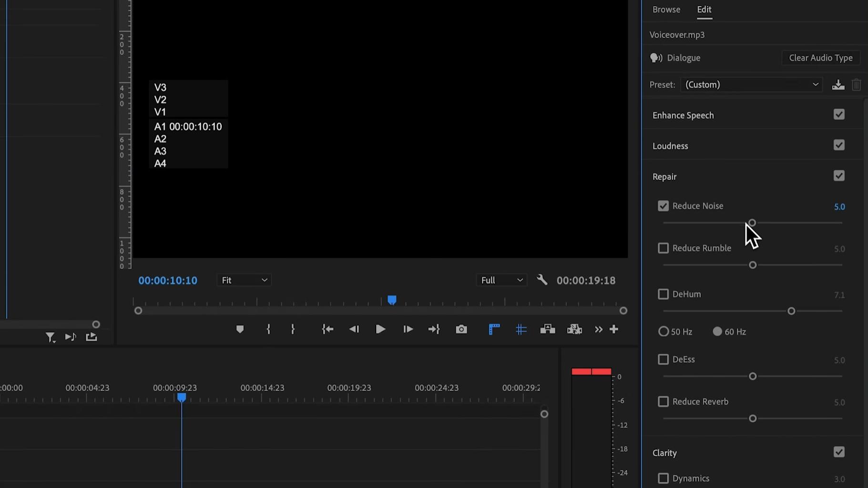Image resolution: width=868 pixels, height=488 pixels.
Task: Click the Reduce Reverb slider handle
Action: [753, 418]
